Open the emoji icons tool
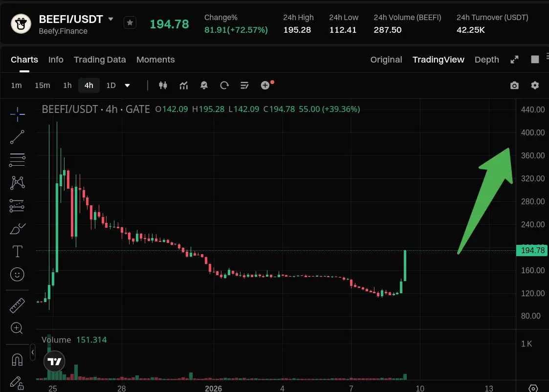This screenshot has height=392, width=549. (17, 274)
